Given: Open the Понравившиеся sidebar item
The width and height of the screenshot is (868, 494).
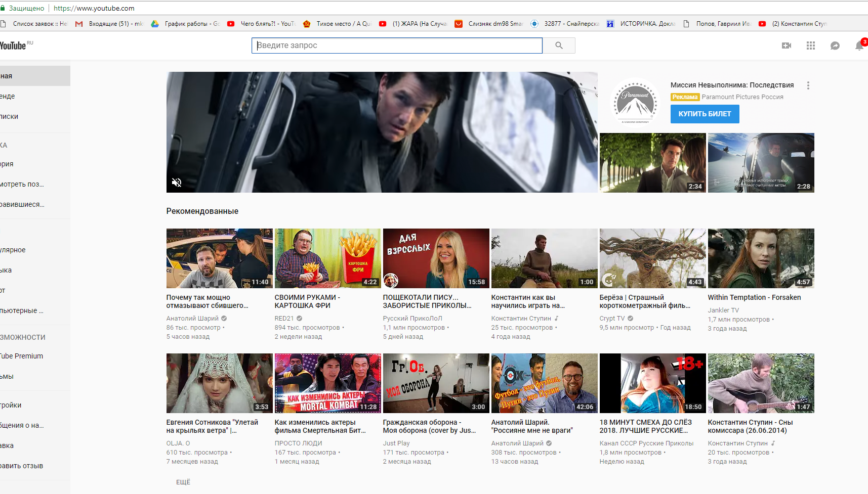Looking at the screenshot, I should pos(35,204).
